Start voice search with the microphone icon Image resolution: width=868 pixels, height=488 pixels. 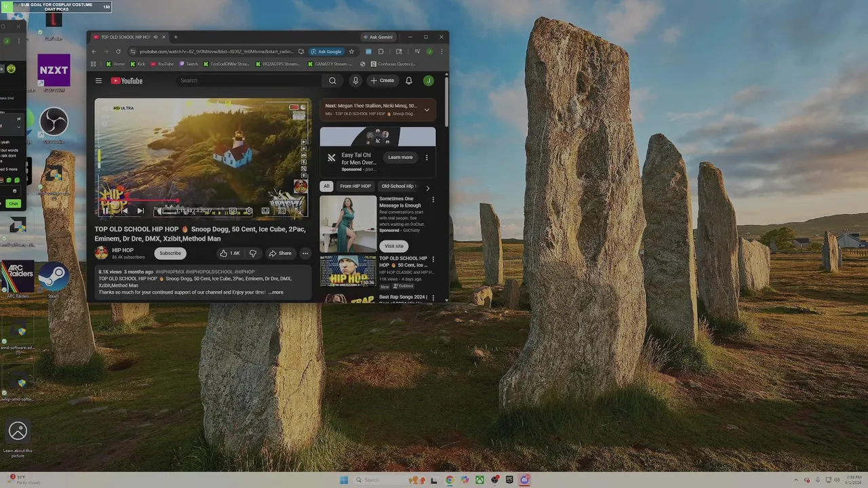(x=355, y=81)
